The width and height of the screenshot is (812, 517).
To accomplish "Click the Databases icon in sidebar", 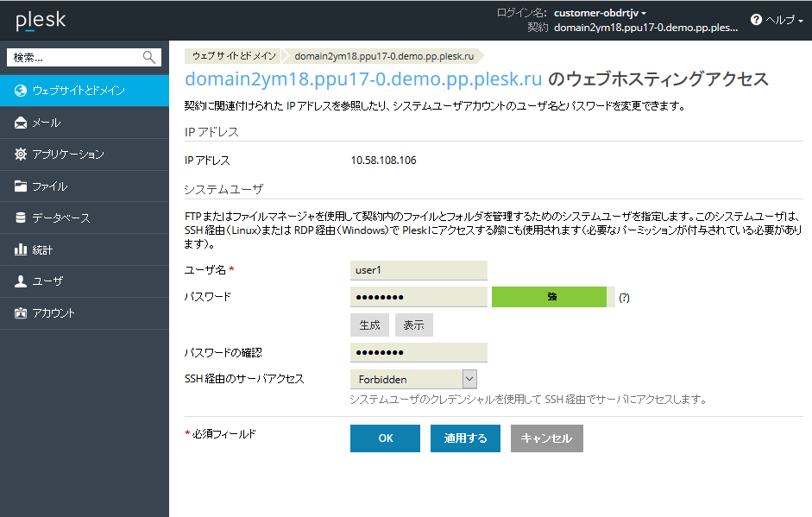I will (21, 218).
